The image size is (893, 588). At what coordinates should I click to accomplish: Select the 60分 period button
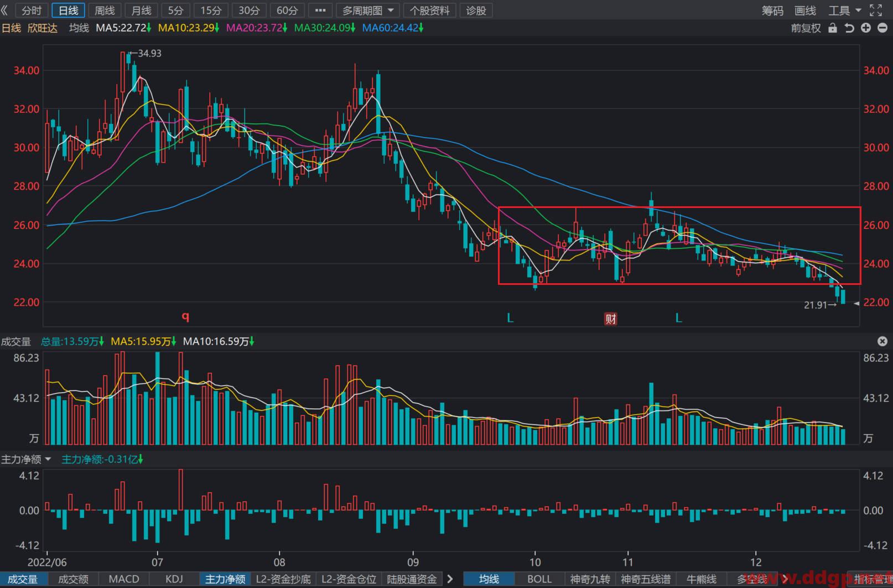[x=287, y=10]
